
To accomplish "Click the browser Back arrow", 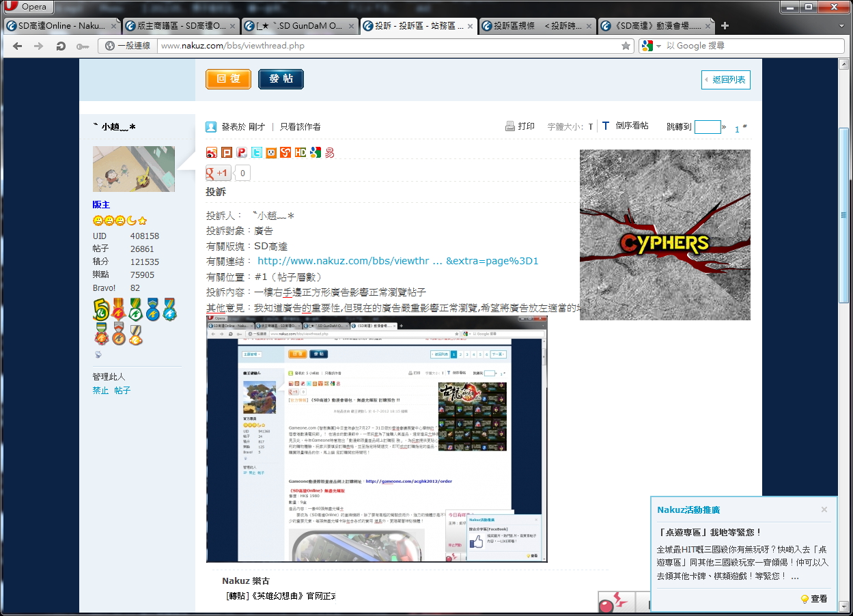I will [x=18, y=46].
